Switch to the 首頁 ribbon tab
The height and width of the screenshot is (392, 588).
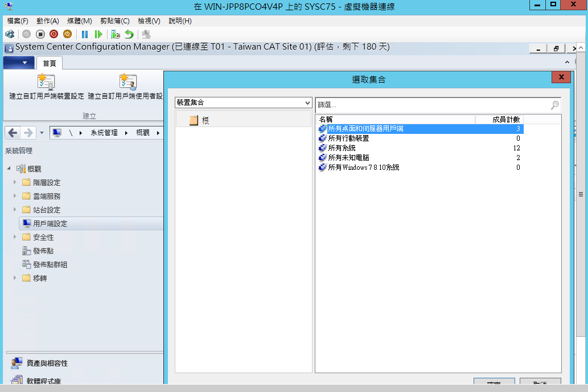(x=50, y=63)
